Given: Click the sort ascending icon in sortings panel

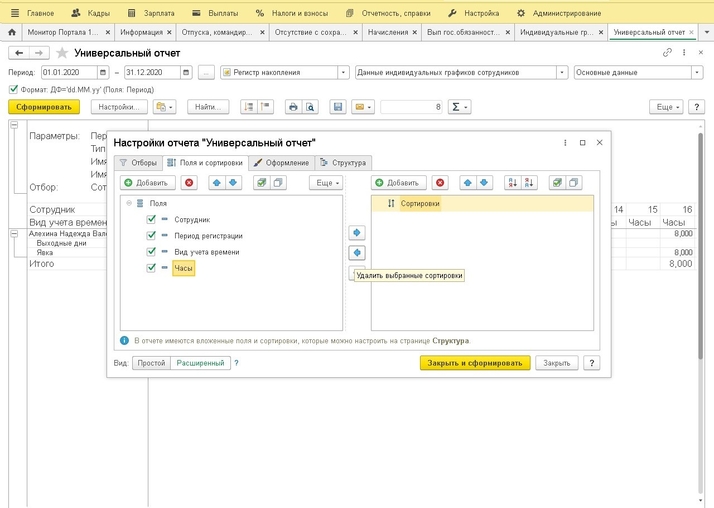Looking at the screenshot, I should (x=512, y=183).
